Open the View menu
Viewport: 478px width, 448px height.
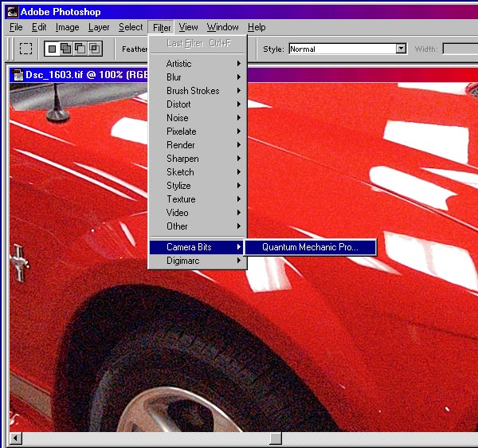188,27
